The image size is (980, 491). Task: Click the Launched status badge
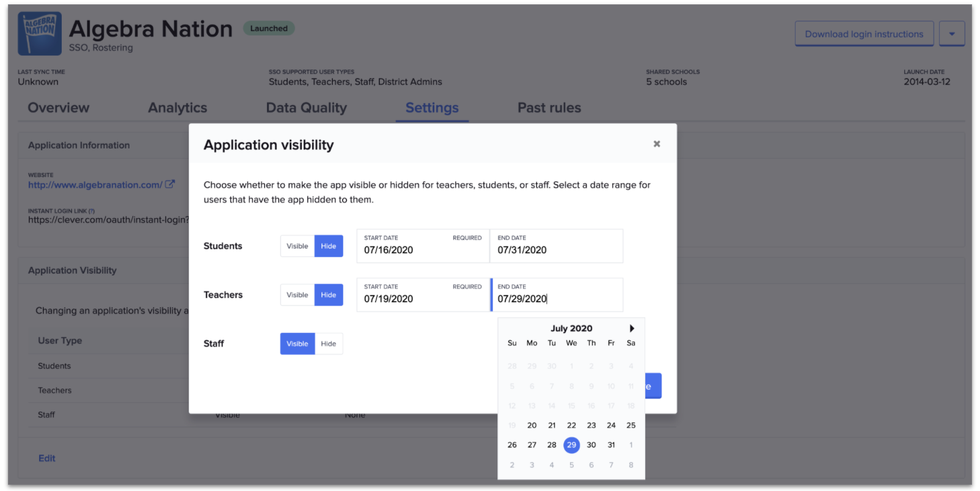pyautogui.click(x=269, y=28)
